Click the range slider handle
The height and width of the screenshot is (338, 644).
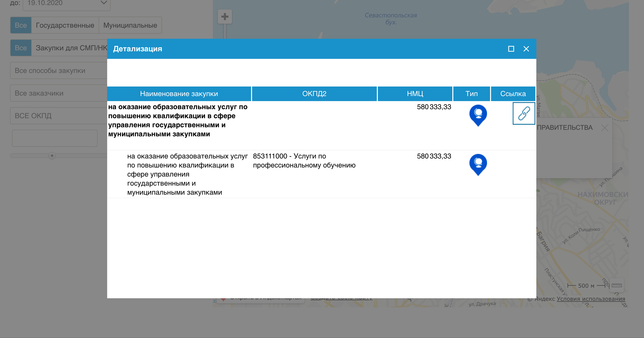pos(52,156)
